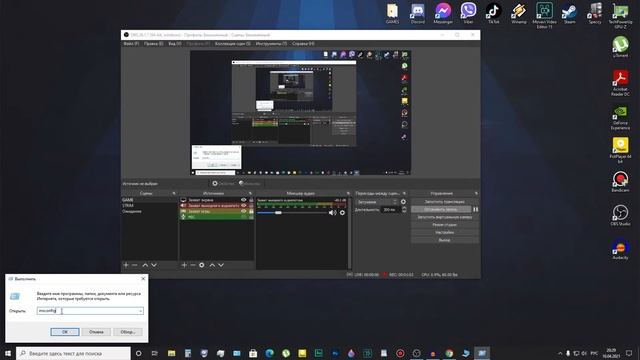Click Cancel in the Run dialog
Viewport: 640px width, 360px height.
tap(96, 332)
